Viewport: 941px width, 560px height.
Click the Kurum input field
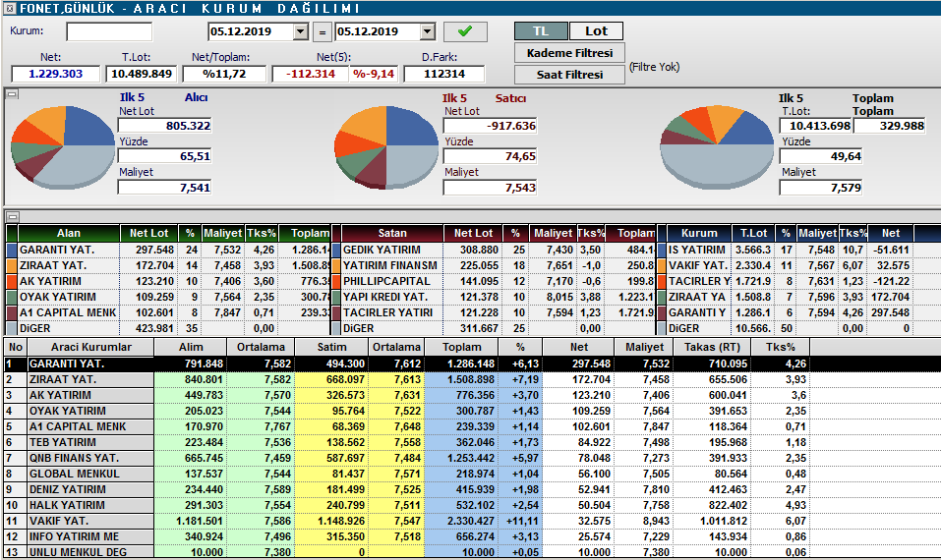(x=109, y=31)
